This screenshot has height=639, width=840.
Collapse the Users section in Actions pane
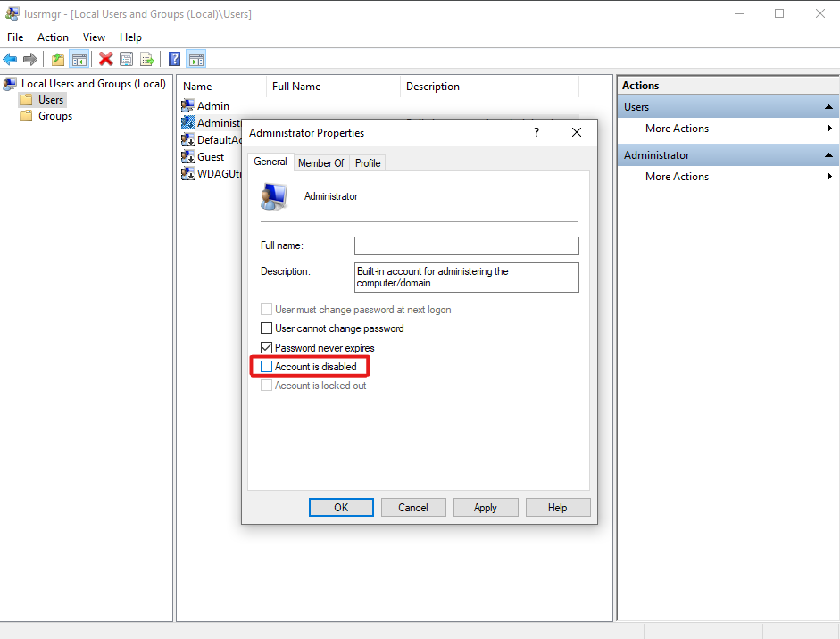(828, 106)
